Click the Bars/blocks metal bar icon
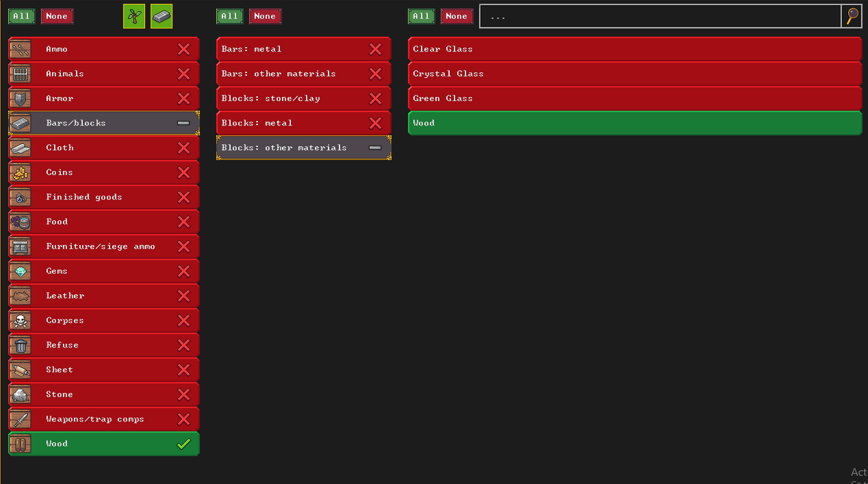 click(x=20, y=123)
